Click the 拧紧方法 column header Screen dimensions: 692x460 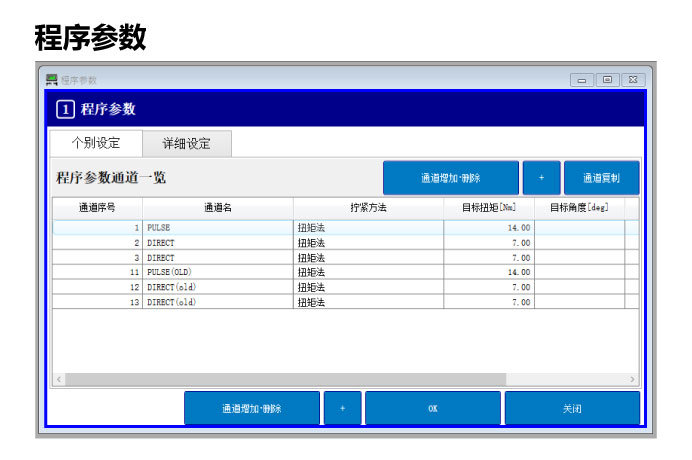(x=369, y=208)
